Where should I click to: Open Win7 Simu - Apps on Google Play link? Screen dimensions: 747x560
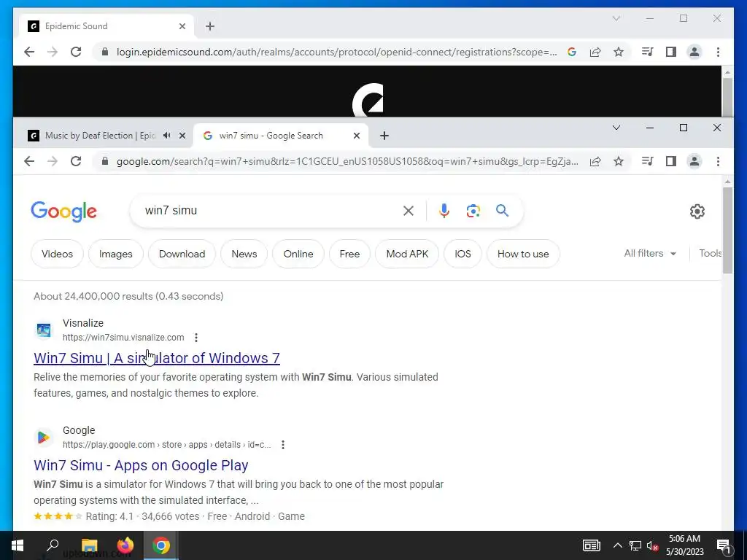(141, 465)
